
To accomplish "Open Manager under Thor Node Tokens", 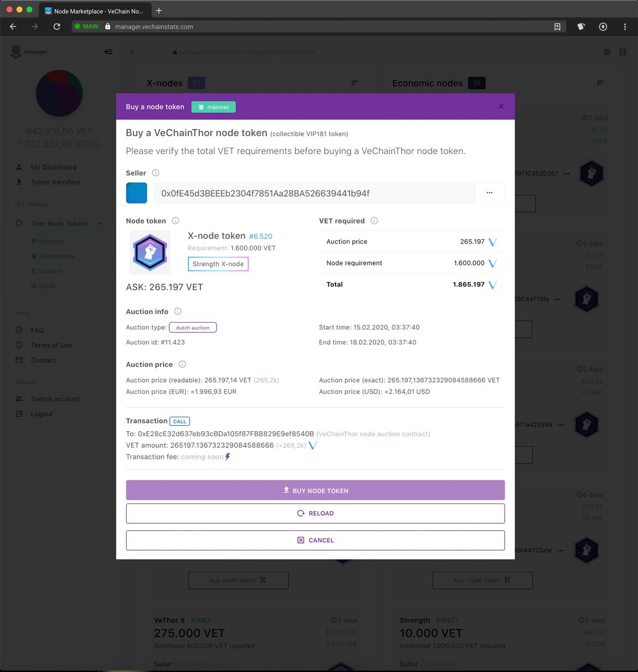I will coord(52,241).
